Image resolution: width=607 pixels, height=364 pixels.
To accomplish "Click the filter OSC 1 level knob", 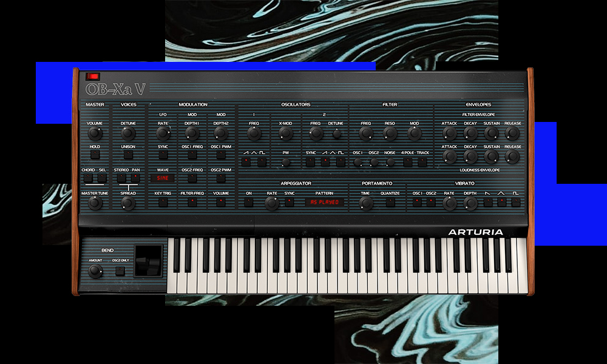I will (358, 163).
